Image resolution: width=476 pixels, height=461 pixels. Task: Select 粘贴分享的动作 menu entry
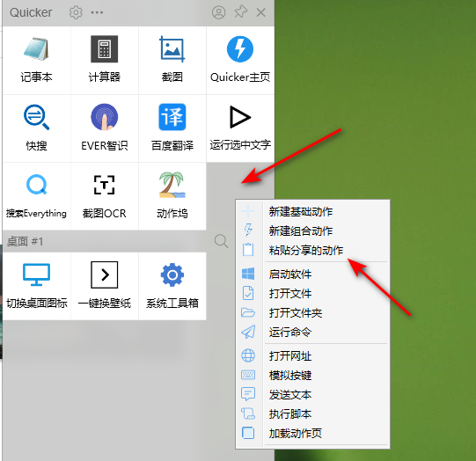(312, 250)
